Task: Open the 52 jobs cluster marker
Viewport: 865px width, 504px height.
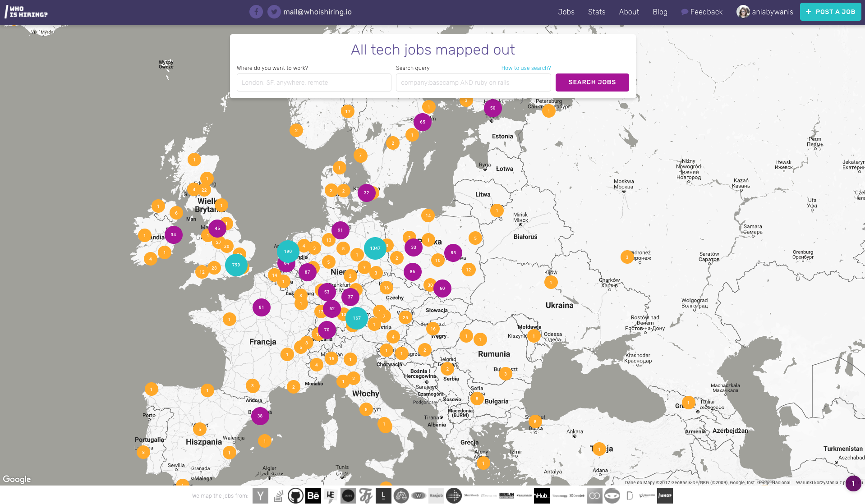Action: click(x=332, y=308)
